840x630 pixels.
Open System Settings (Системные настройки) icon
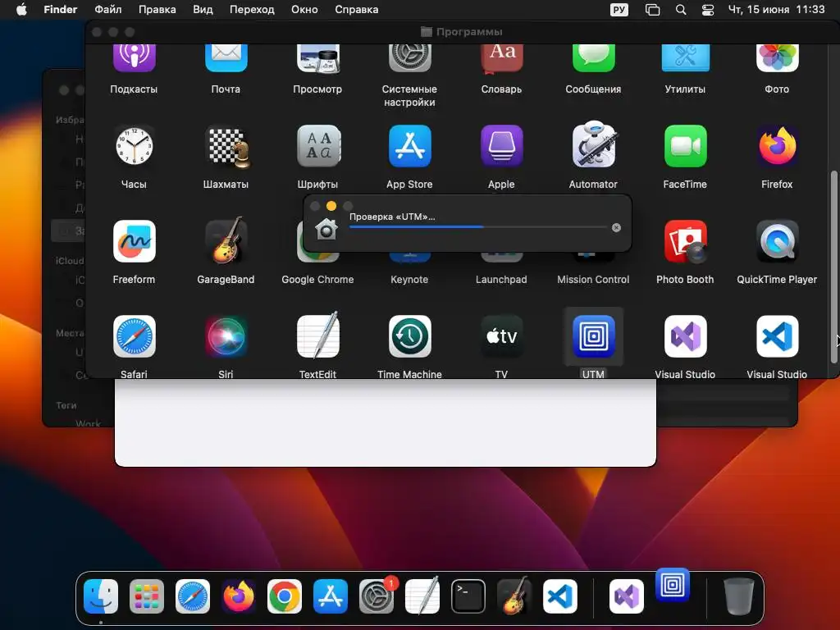[x=410, y=57]
